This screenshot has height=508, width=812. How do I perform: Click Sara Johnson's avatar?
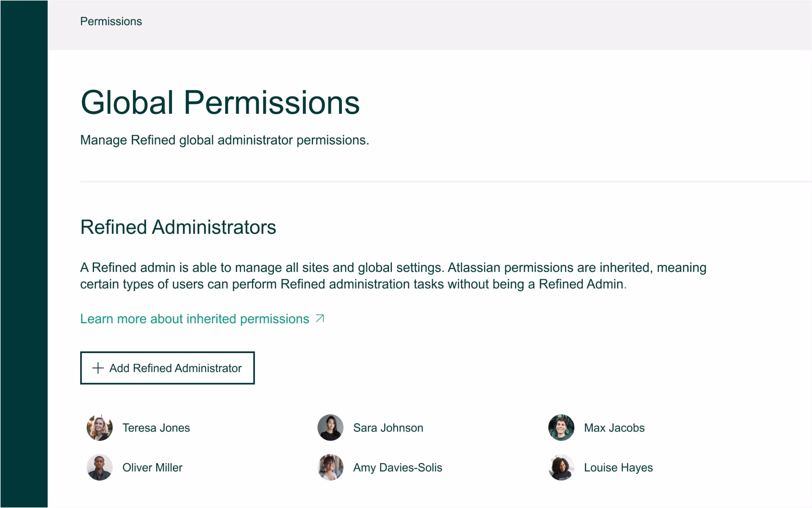(330, 428)
